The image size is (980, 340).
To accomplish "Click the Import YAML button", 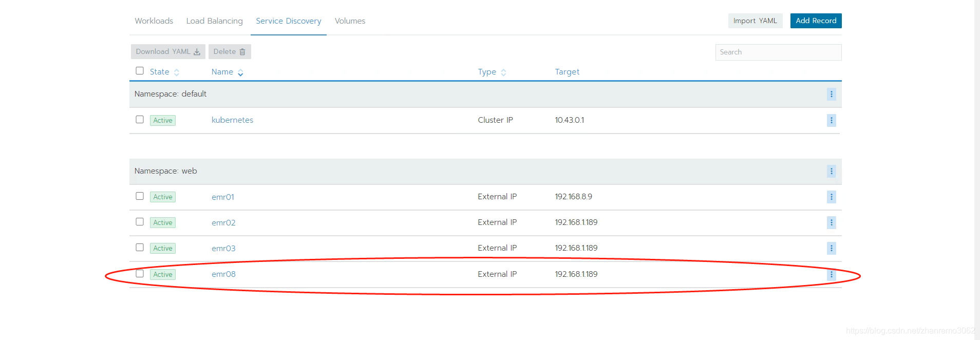I will coord(755,21).
